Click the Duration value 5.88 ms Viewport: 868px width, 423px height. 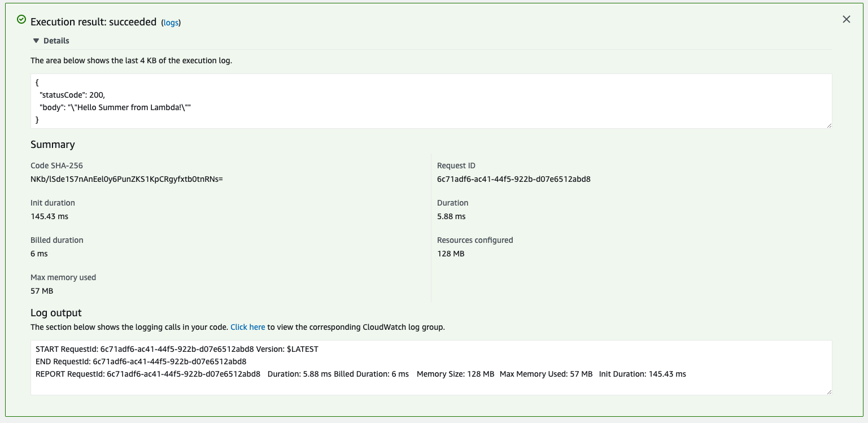click(451, 216)
